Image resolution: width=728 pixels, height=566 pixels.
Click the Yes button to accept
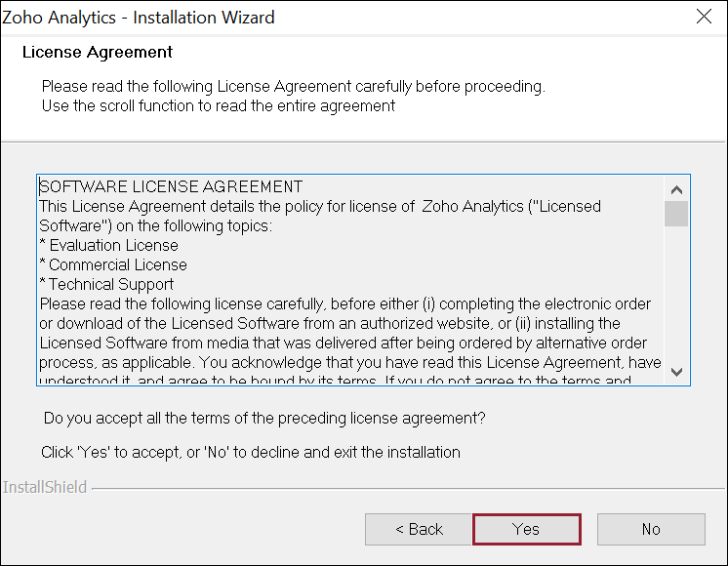(x=526, y=529)
